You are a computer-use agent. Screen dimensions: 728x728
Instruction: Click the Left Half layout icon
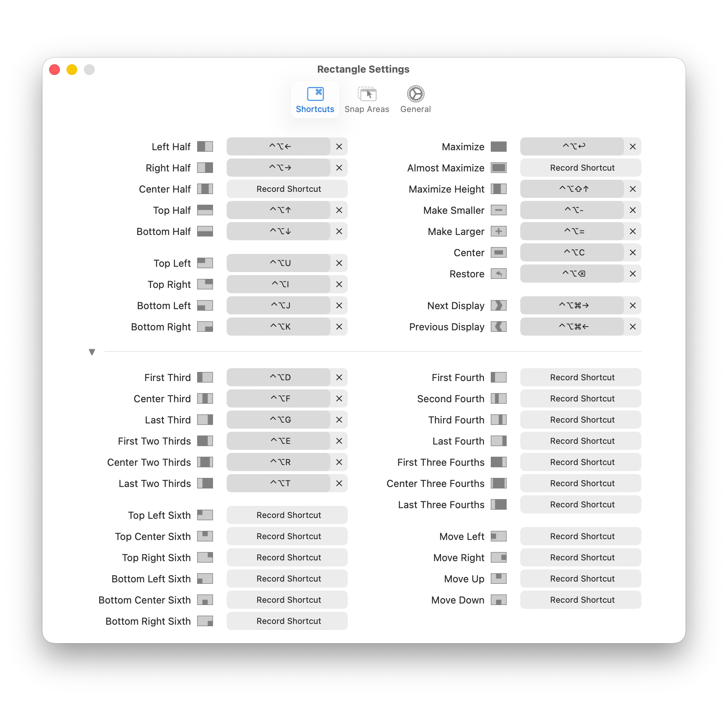pos(205,146)
